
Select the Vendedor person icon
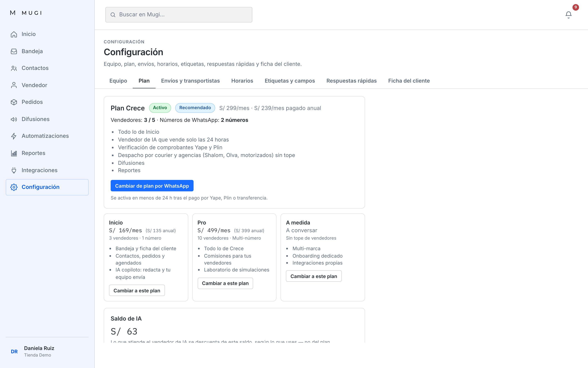tap(14, 85)
